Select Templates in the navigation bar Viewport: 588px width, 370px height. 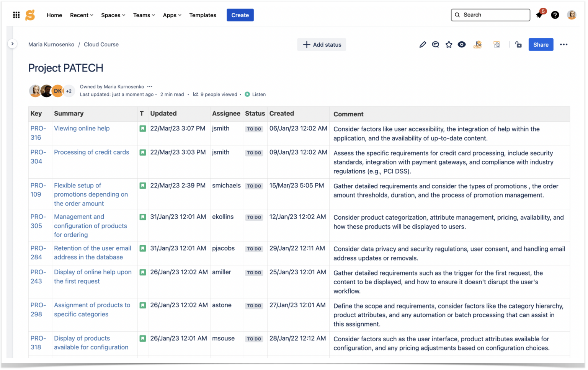tap(203, 15)
